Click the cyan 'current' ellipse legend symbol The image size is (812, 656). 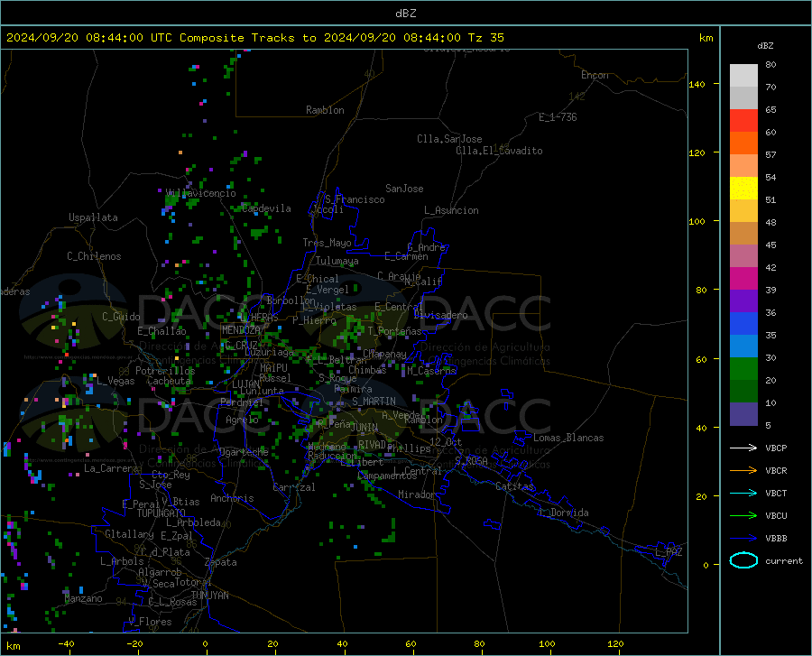[743, 560]
